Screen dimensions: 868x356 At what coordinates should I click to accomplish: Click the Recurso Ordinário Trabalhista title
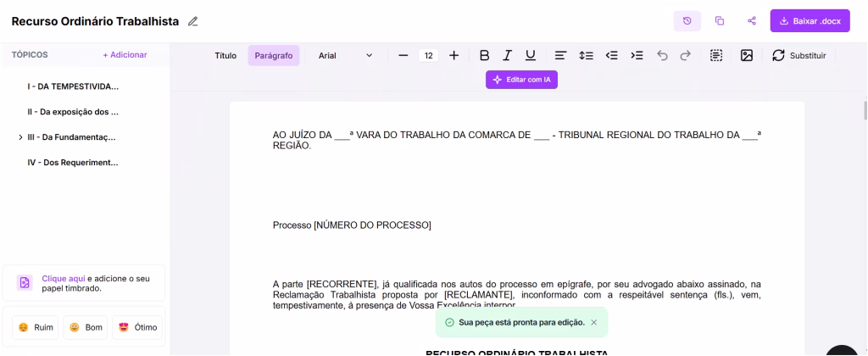coord(95,21)
